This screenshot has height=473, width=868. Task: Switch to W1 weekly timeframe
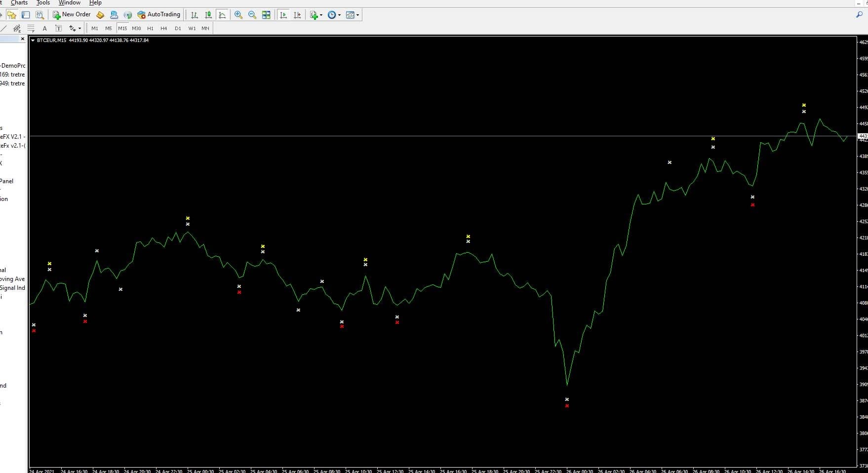192,28
